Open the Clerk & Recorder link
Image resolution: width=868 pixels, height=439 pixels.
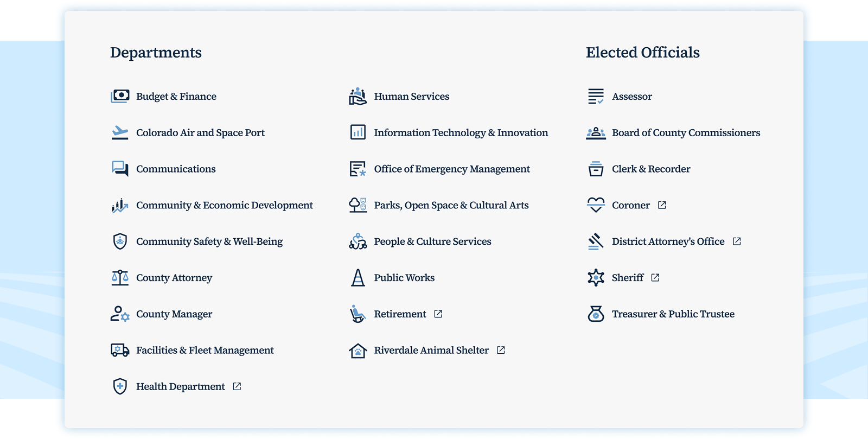click(x=651, y=169)
